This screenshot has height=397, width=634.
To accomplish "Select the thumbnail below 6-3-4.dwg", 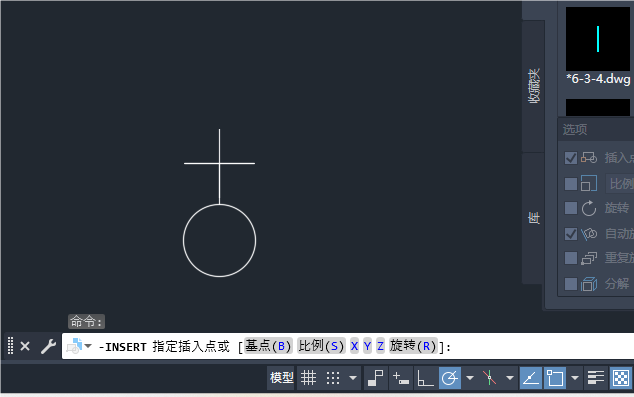I will pyautogui.click(x=598, y=108).
